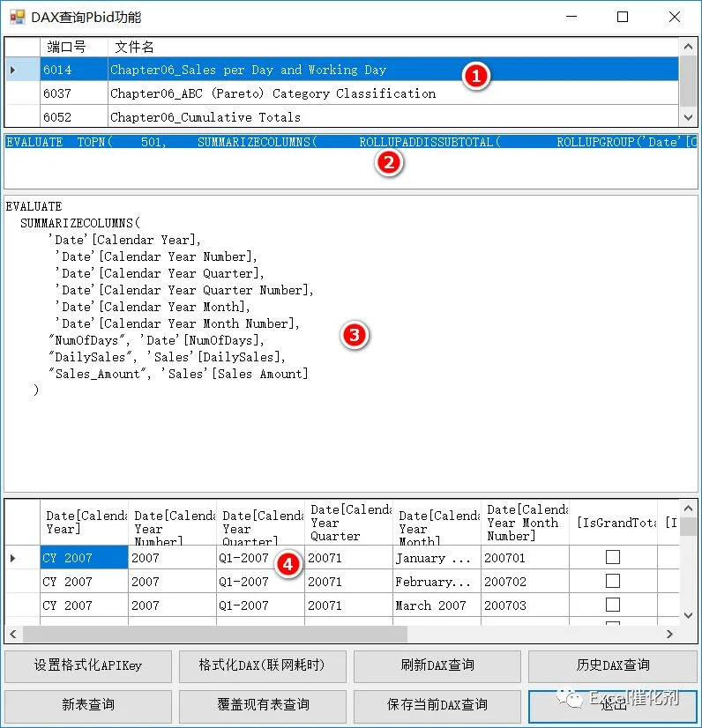Viewport: 702px width, 728px height.
Task: Check IsGrandTotal box in January row
Action: click(x=613, y=557)
